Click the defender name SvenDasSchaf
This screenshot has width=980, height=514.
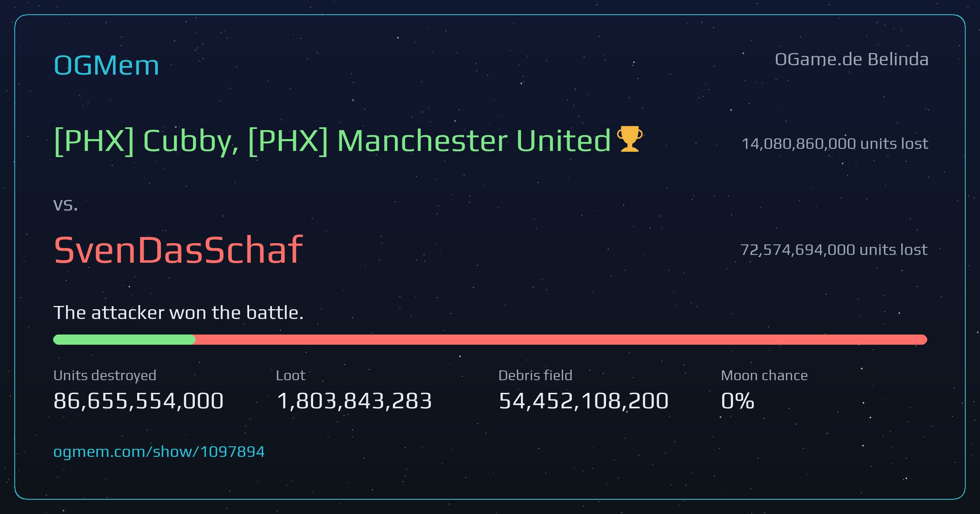pos(178,250)
